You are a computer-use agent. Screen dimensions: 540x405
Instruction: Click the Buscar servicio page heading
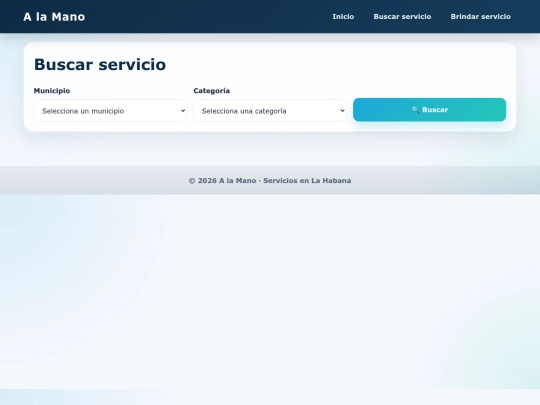[100, 64]
